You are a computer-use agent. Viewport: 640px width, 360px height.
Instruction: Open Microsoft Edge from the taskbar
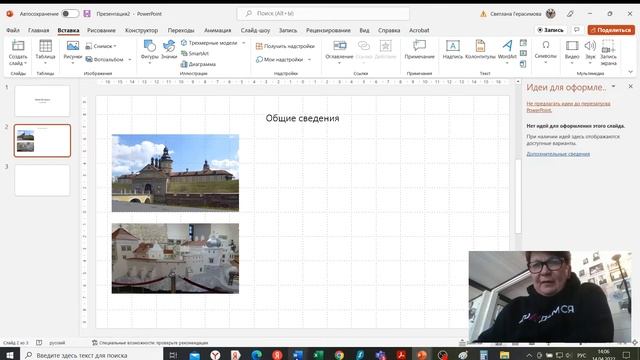[257, 355]
